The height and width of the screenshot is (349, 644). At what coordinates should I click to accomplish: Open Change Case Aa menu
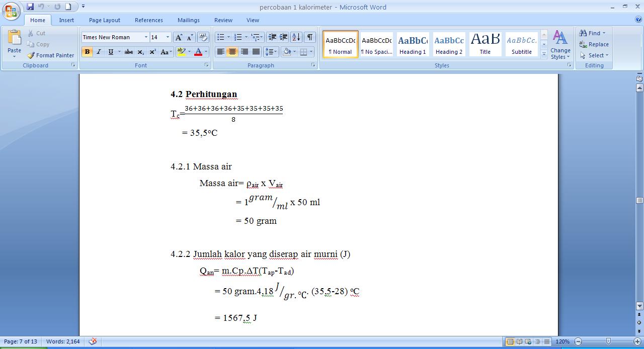coord(166,52)
